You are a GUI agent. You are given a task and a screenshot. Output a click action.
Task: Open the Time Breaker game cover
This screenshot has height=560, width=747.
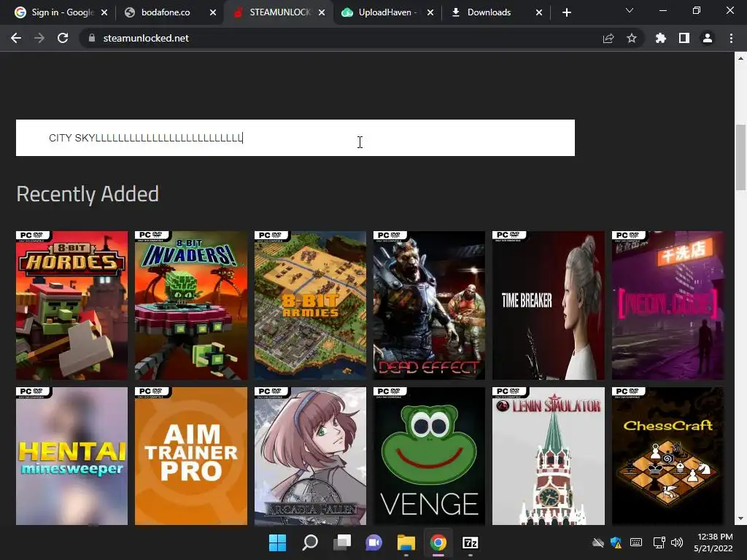tap(549, 306)
